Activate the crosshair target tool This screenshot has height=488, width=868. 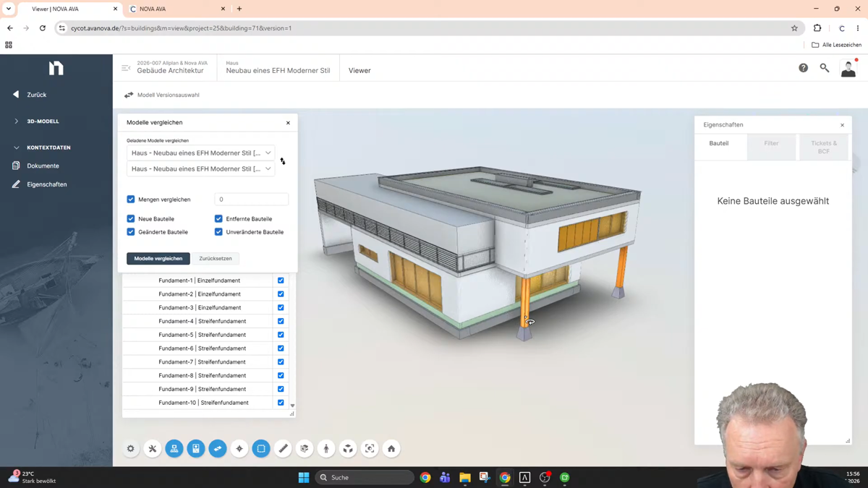click(x=239, y=449)
